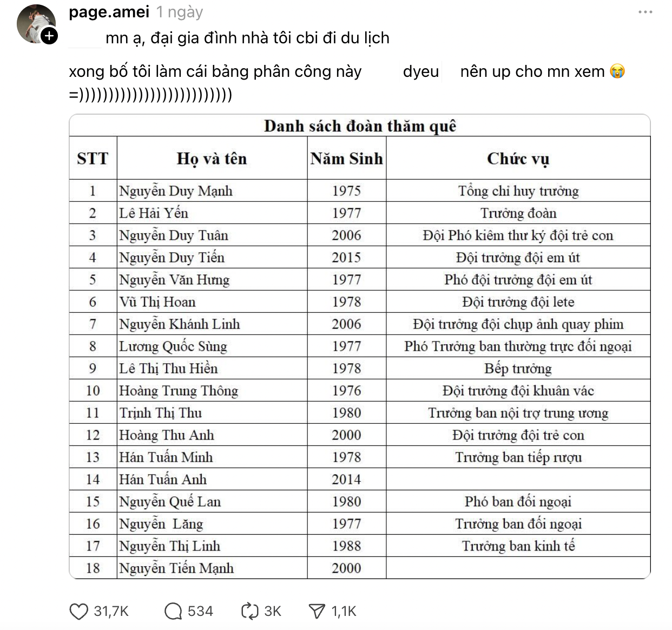672x630 pixels.
Task: Follow user via plus badge on avatar
Action: pyautogui.click(x=49, y=36)
